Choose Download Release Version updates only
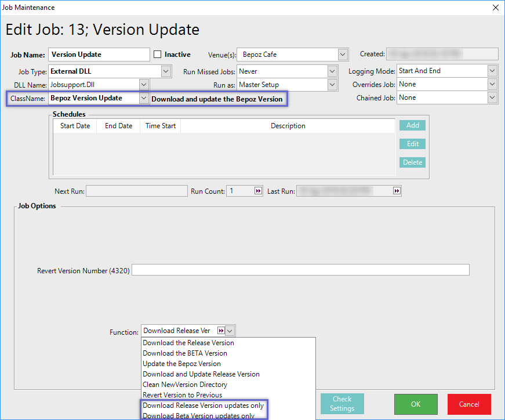Image resolution: width=505 pixels, height=420 pixels. [203, 405]
